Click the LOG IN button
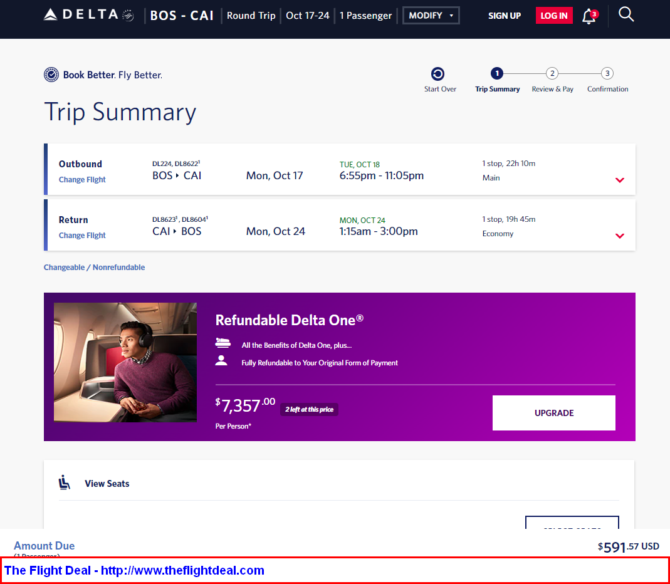 [554, 16]
